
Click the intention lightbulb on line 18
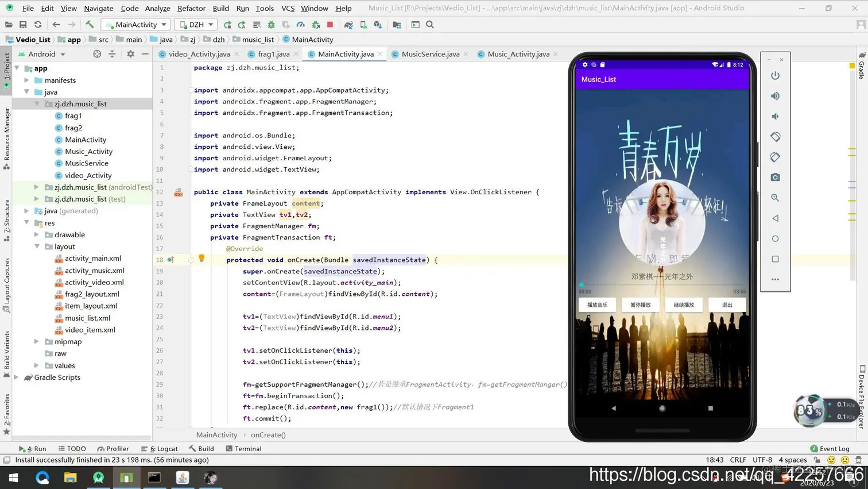tap(201, 259)
